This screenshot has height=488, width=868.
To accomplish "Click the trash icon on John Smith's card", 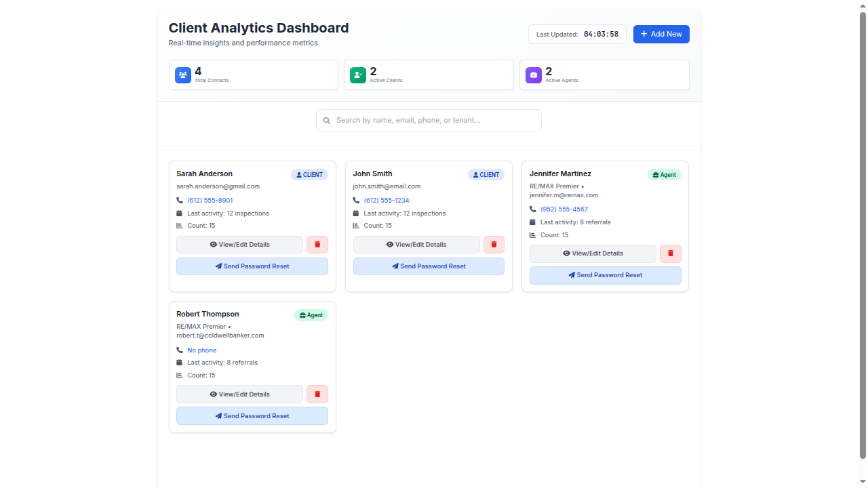I will (x=494, y=244).
